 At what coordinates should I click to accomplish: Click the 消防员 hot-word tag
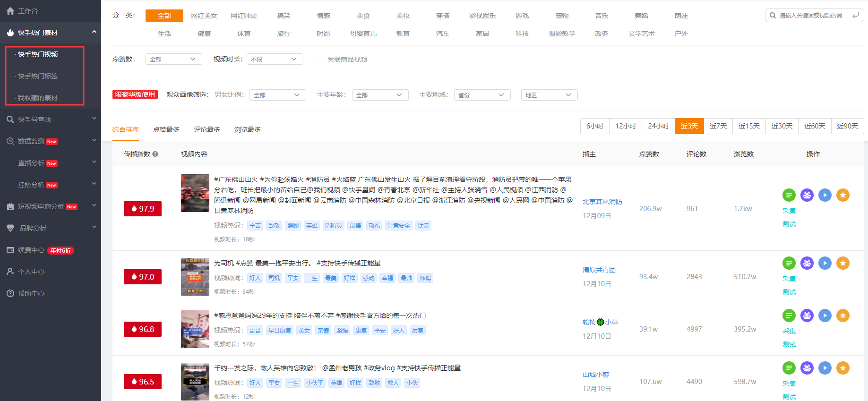[x=333, y=226]
